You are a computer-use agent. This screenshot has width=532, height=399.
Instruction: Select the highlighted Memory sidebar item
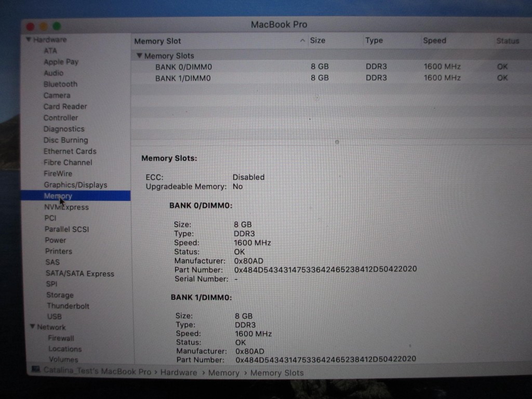76,196
